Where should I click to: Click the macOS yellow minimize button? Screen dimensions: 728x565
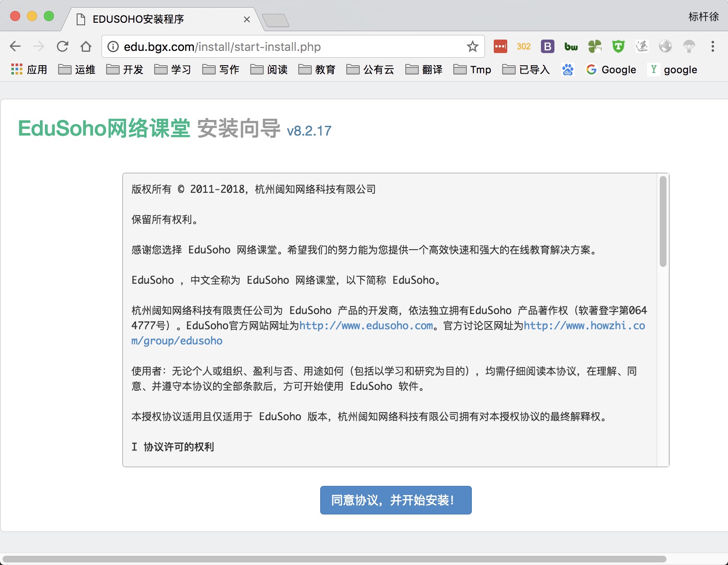point(32,16)
